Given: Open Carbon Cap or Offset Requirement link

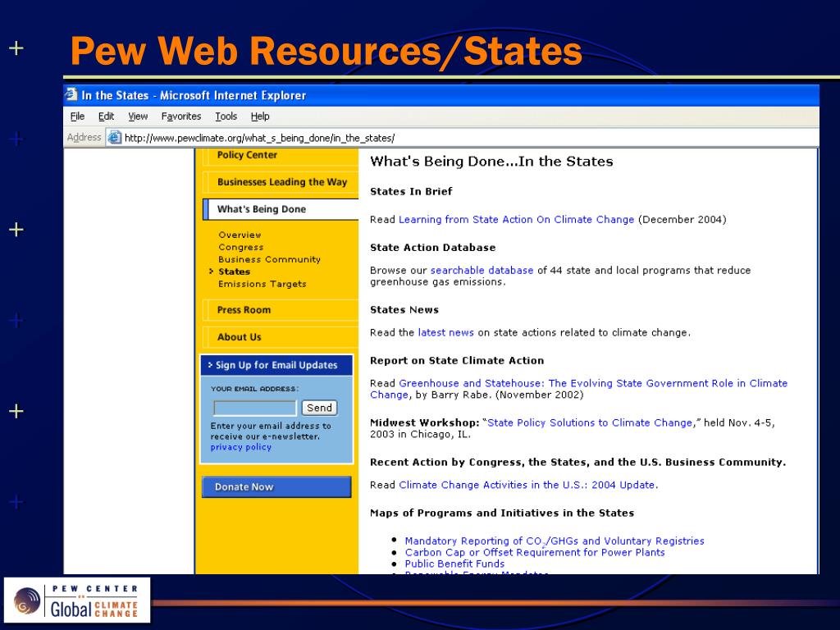Looking at the screenshot, I should pos(535,552).
